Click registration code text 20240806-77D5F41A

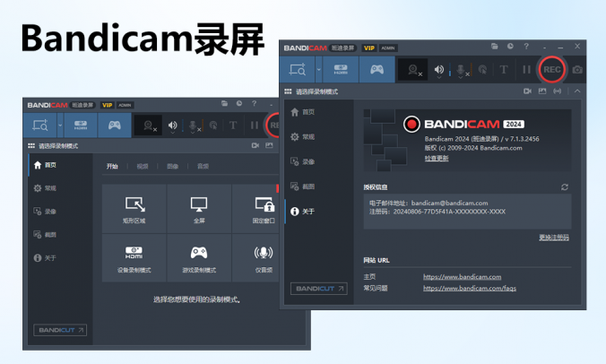click(x=449, y=212)
